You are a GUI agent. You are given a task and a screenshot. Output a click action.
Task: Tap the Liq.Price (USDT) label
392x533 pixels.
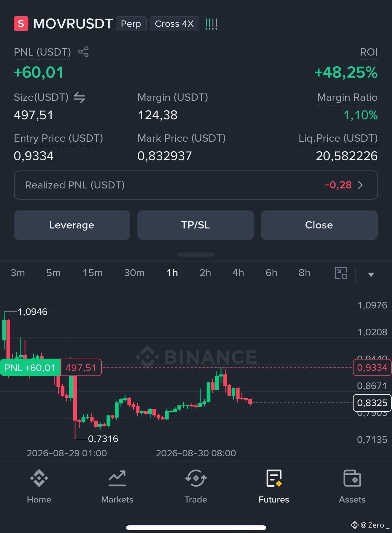click(x=338, y=138)
